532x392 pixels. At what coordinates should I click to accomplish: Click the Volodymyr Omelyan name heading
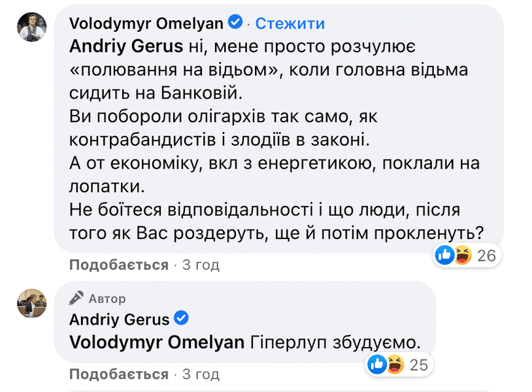(x=146, y=22)
